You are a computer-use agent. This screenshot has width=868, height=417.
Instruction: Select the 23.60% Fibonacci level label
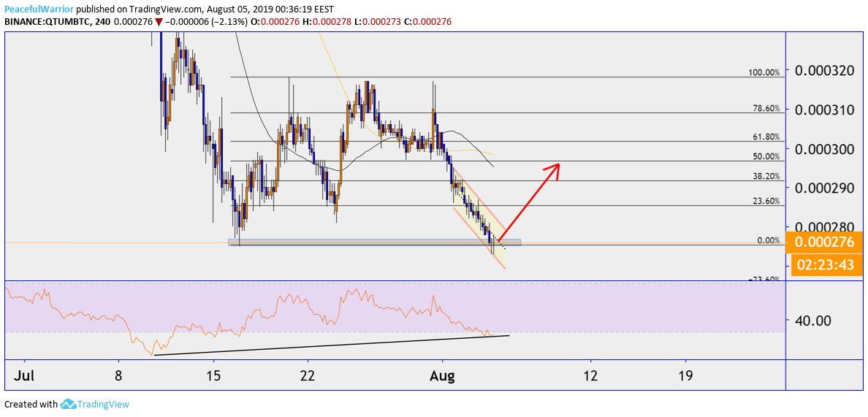pyautogui.click(x=766, y=201)
